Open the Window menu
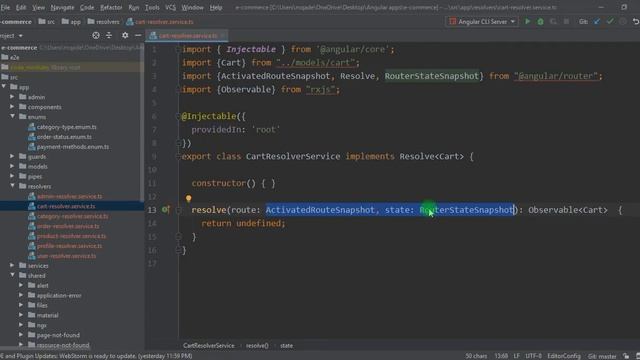This screenshot has height=360, width=640. 192,7
